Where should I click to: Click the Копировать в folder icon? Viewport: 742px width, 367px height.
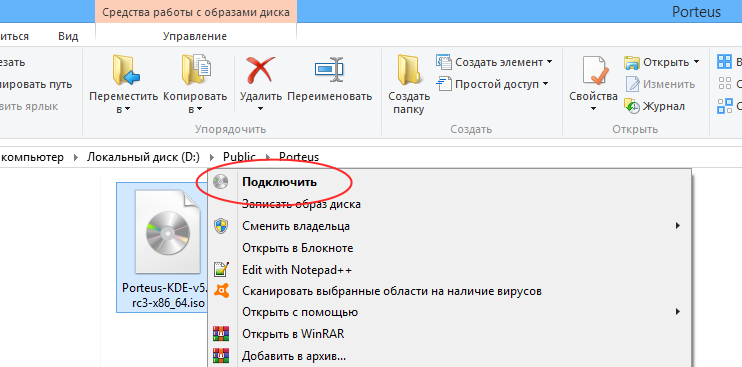tap(195, 70)
